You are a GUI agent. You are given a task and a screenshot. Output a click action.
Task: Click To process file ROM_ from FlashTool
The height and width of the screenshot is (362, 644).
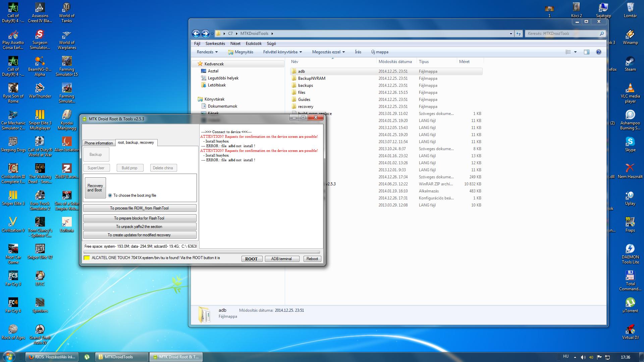tap(140, 208)
